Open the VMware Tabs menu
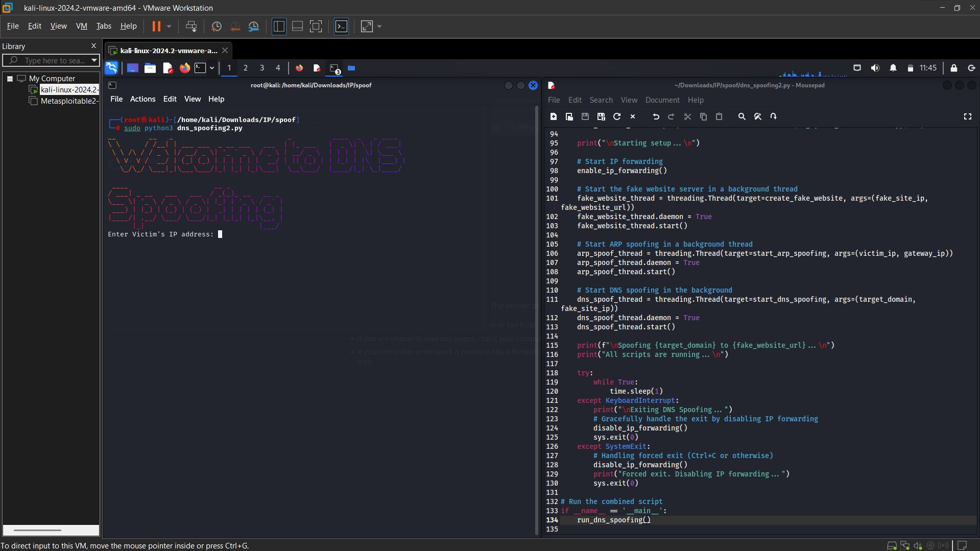 click(104, 26)
